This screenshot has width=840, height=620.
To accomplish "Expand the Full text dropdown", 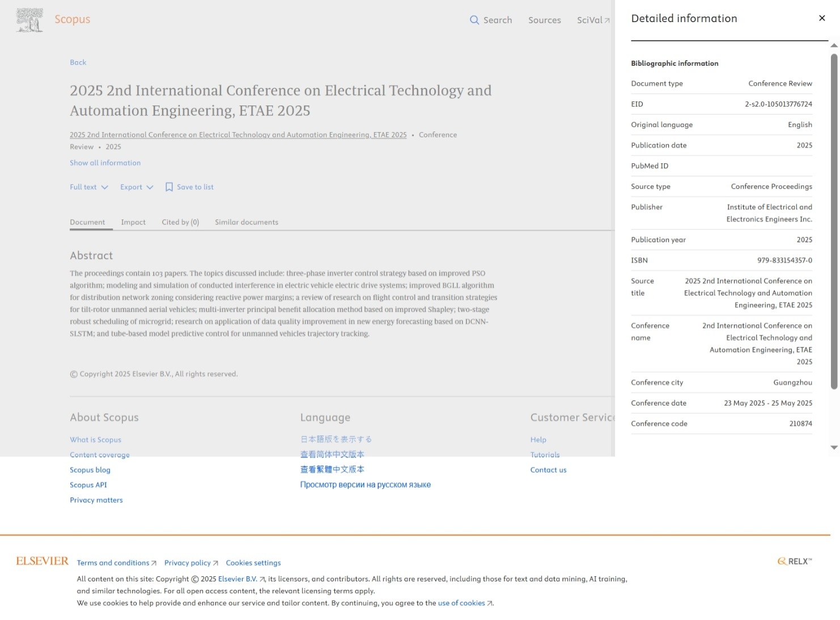I will point(89,187).
